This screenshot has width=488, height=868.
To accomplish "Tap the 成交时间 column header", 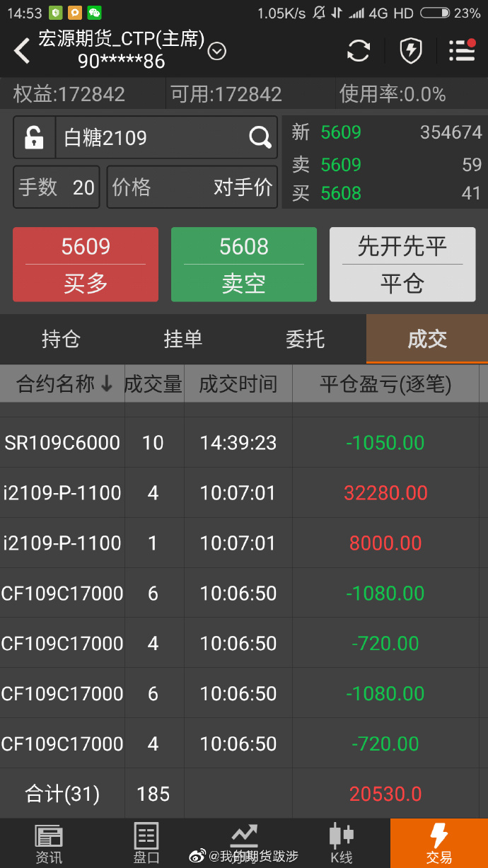I will 238,384.
